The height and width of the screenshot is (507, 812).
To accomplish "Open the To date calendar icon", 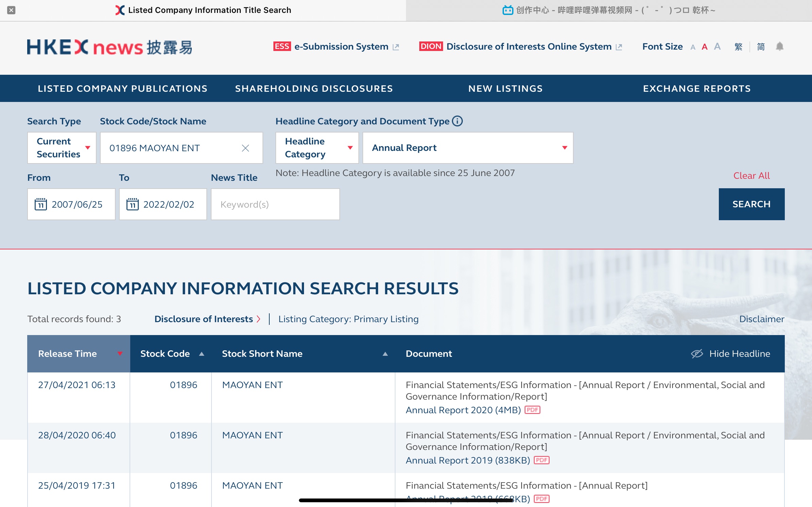I will 133,204.
